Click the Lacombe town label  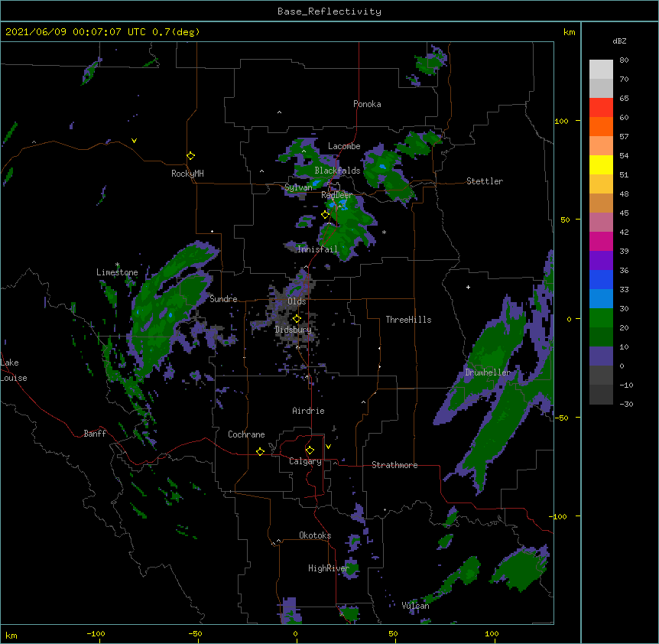344,146
